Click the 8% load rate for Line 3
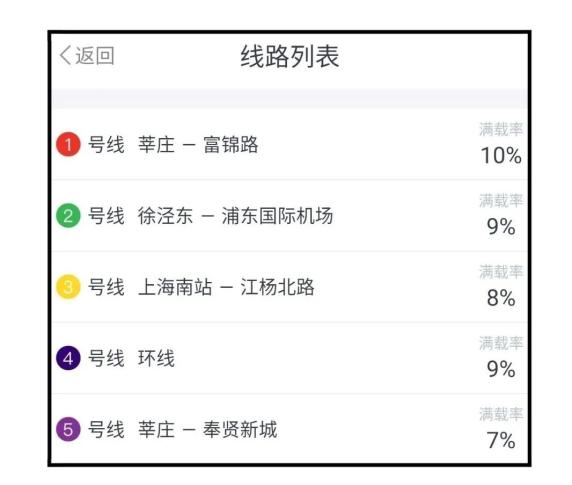572x485 pixels. (501, 298)
